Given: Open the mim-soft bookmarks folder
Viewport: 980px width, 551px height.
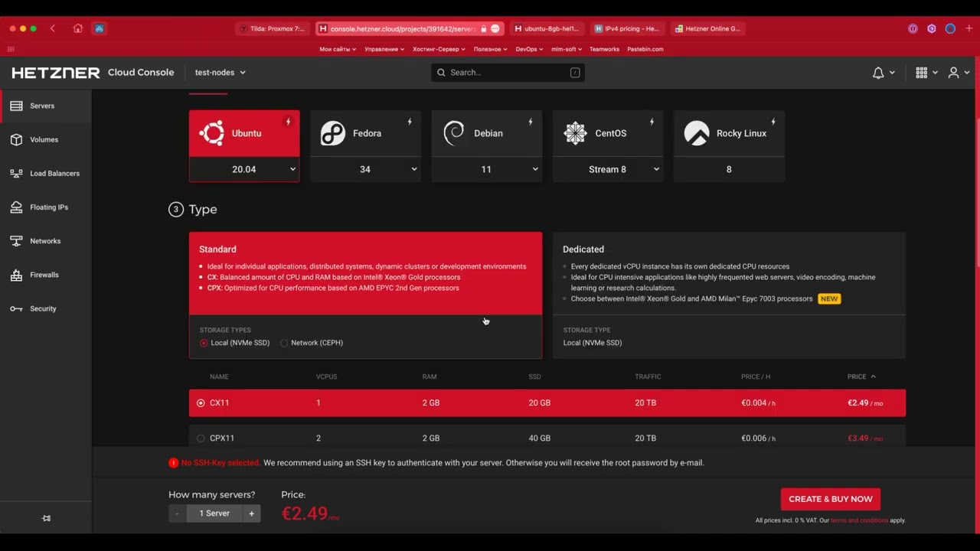Looking at the screenshot, I should point(567,49).
